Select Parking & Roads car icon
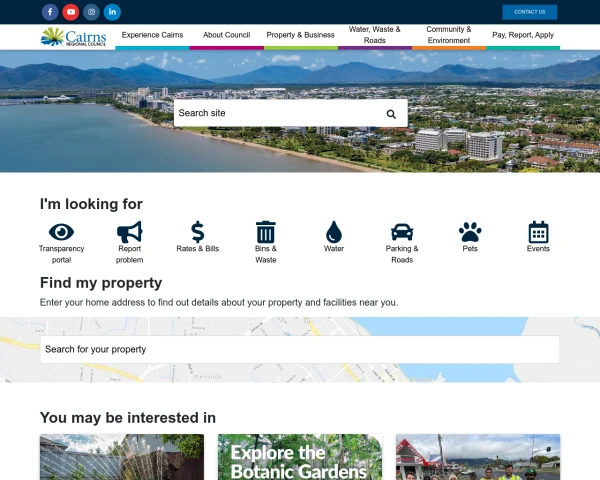Viewport: 600px width, 480px height. [402, 232]
